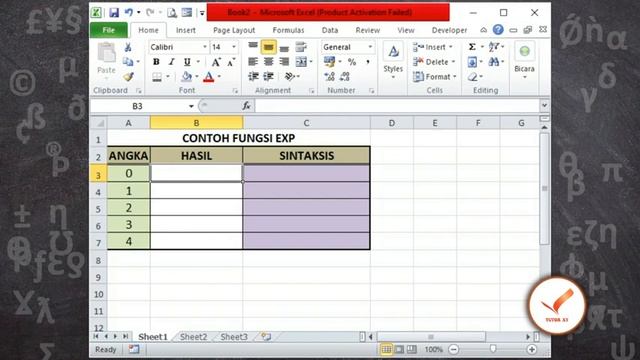Switch to the Data tab
Screen dimensions: 640x360
[x=330, y=30]
